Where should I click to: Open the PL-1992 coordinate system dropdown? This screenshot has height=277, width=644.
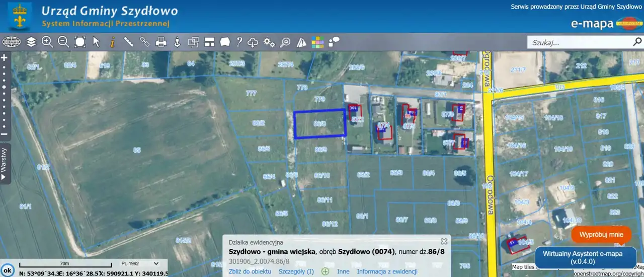(x=140, y=263)
